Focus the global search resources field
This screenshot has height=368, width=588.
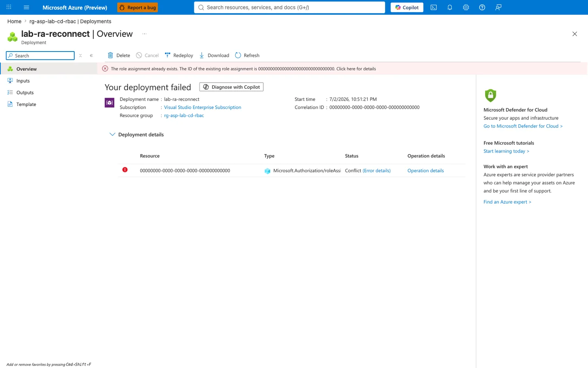point(290,7)
